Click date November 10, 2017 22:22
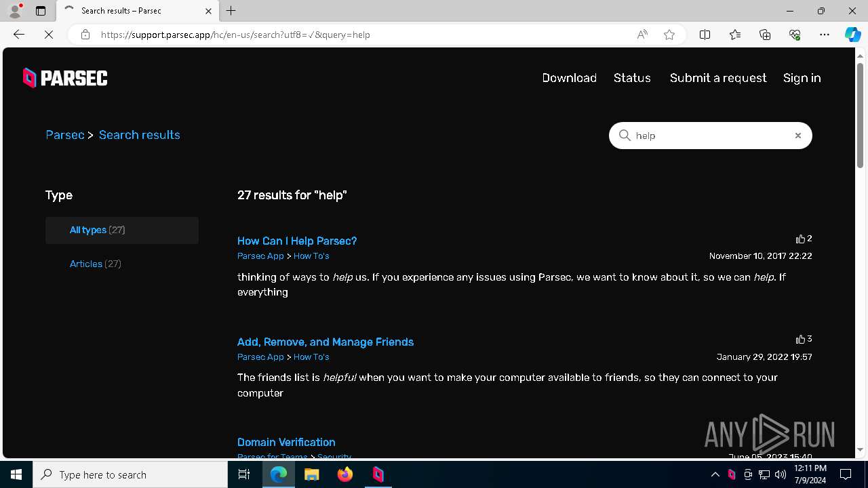This screenshot has height=488, width=868. click(761, 256)
